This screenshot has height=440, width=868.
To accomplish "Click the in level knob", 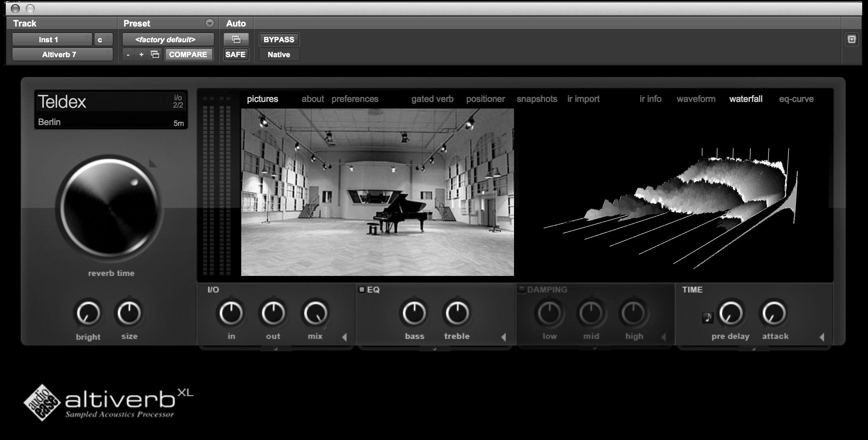I will (x=231, y=313).
